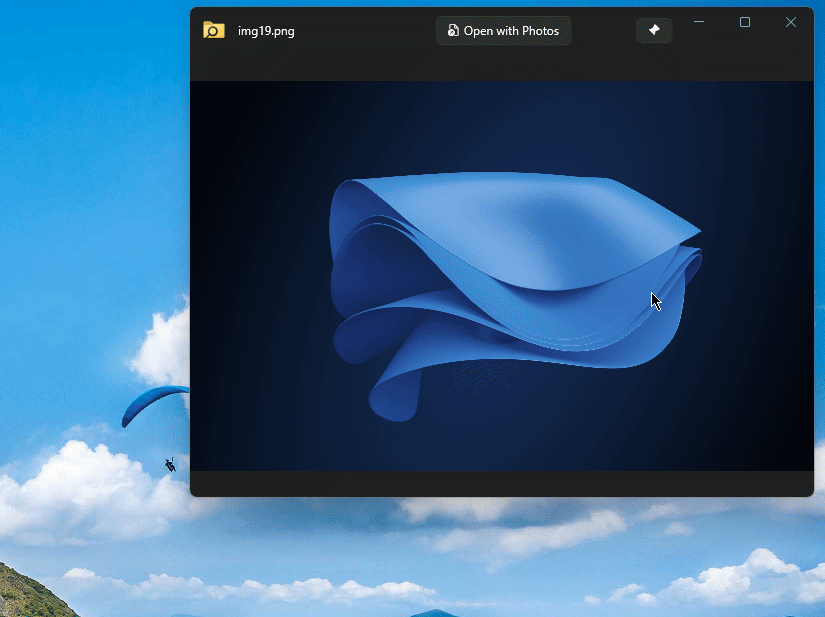Close the img19.png preview window

click(x=791, y=22)
